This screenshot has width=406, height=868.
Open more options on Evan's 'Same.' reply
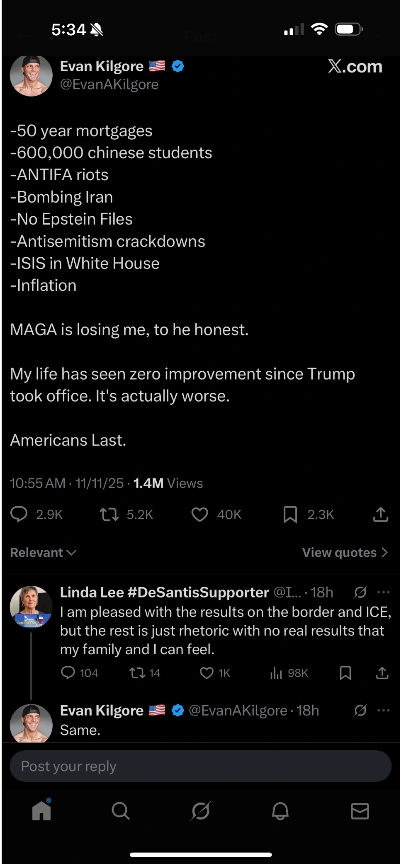[384, 710]
